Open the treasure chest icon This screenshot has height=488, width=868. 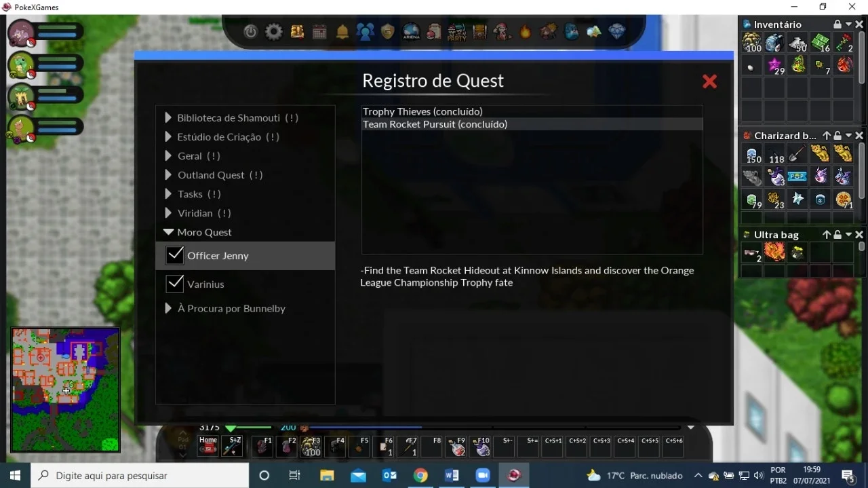[479, 32]
